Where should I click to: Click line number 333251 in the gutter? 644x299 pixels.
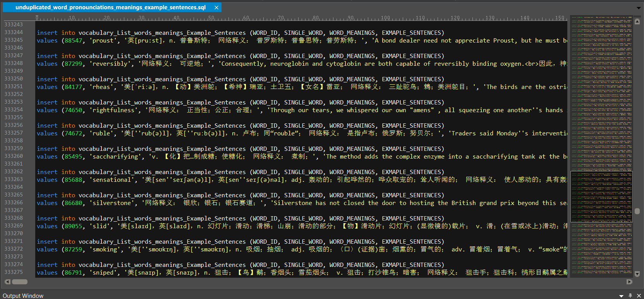pos(14,87)
